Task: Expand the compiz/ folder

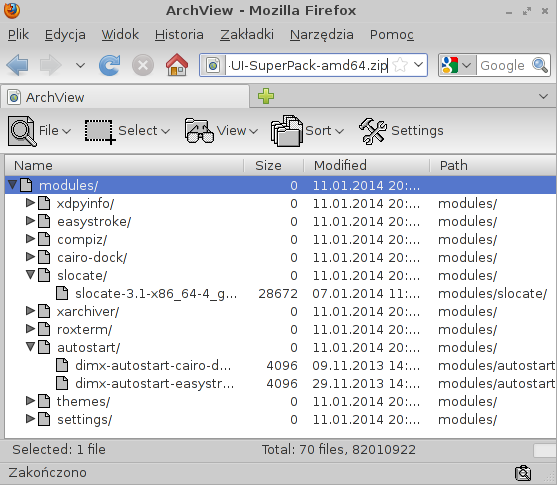Action: click(x=30, y=239)
